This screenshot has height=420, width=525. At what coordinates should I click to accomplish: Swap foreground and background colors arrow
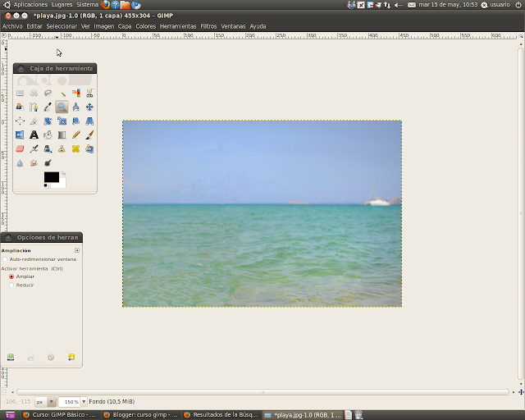(x=63, y=174)
